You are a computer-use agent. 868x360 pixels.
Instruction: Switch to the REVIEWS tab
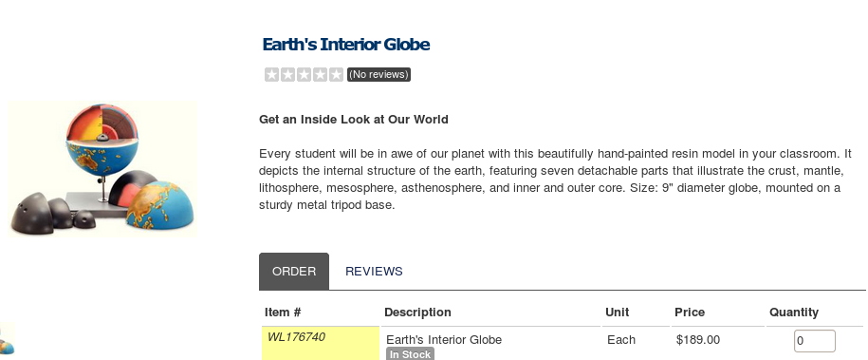[374, 272]
